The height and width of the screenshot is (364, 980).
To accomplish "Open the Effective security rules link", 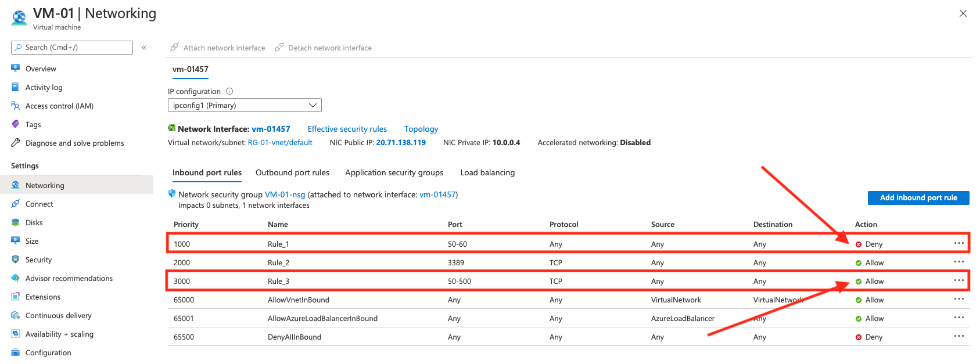I will pyautogui.click(x=347, y=129).
